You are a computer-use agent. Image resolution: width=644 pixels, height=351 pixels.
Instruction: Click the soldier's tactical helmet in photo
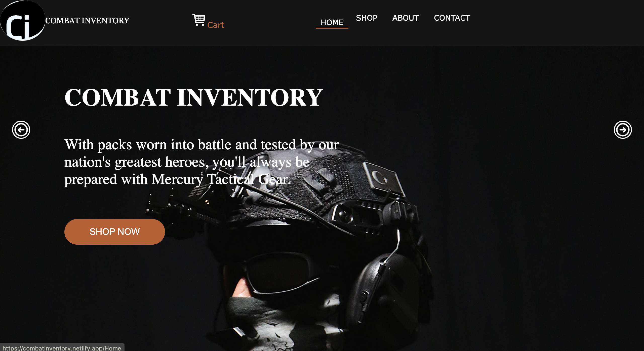[x=302, y=191]
